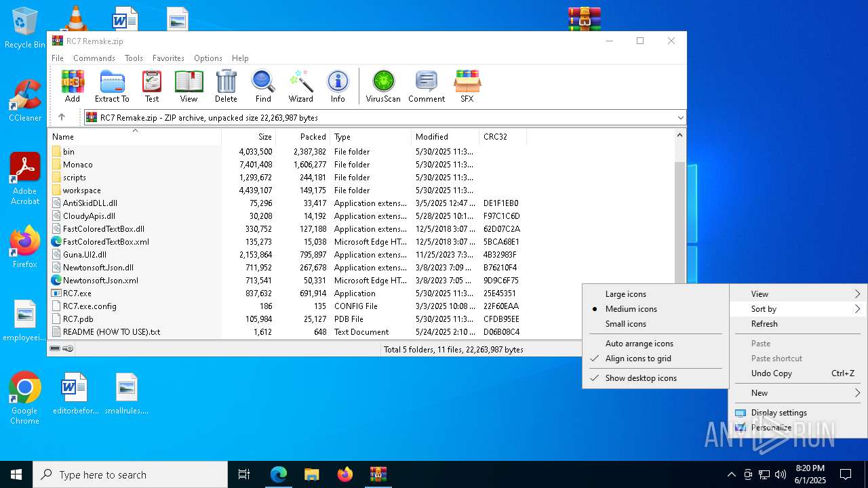The image size is (868, 488).
Task: Select the editorbefor Word document icon
Action: click(x=75, y=393)
